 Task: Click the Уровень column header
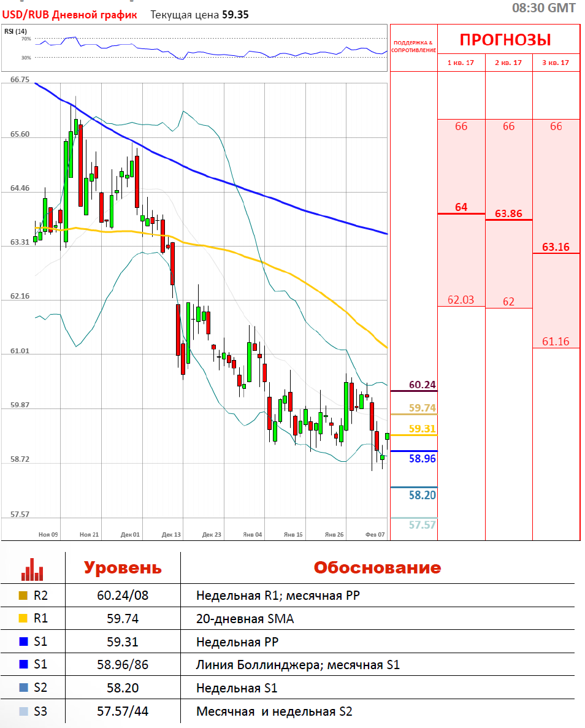point(123,567)
